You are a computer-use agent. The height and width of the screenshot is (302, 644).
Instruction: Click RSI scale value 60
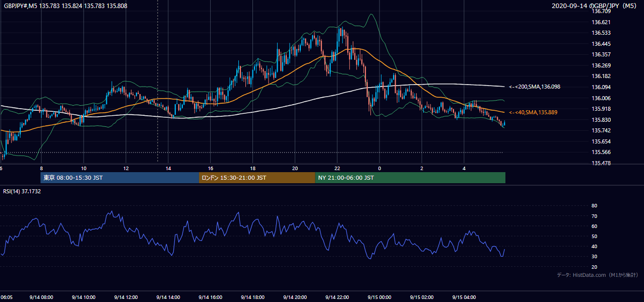595,226
